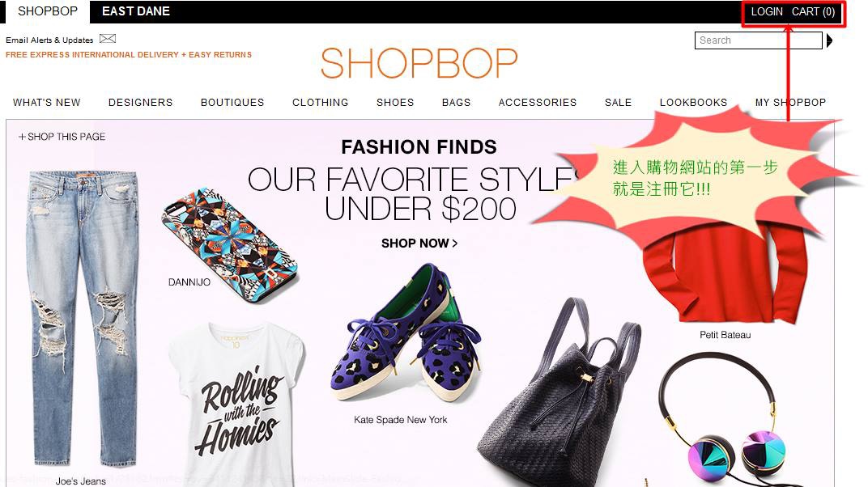Open the ACCESSORIES navigation menu
868x487 pixels.
tap(538, 102)
